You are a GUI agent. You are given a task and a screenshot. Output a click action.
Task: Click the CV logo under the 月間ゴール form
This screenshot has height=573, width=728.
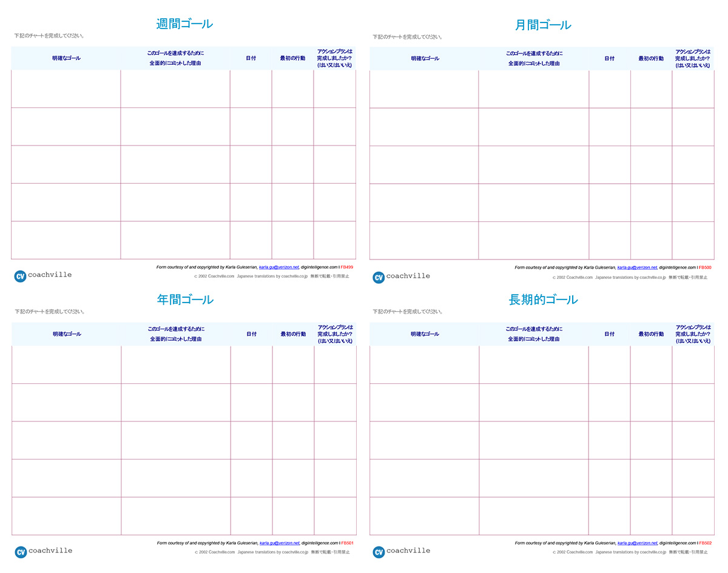pyautogui.click(x=379, y=277)
